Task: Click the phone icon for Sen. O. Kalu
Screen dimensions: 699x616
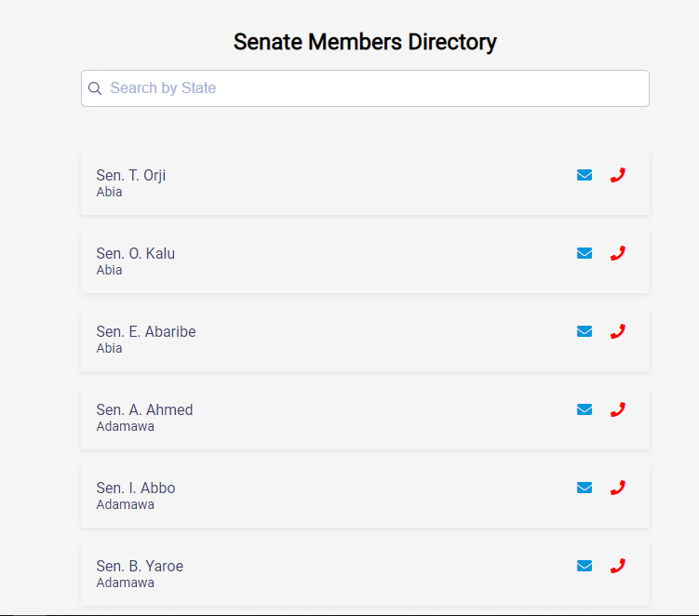Action: click(x=617, y=253)
